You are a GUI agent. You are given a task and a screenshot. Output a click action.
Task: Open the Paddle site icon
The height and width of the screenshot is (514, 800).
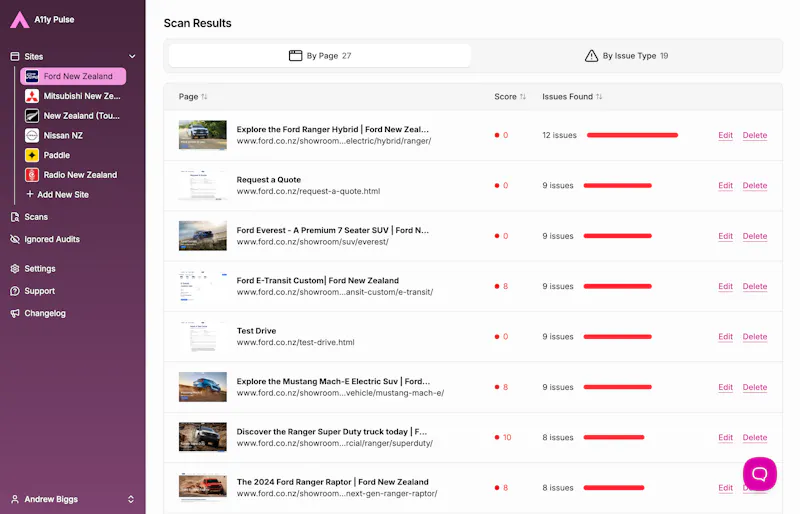[32, 155]
